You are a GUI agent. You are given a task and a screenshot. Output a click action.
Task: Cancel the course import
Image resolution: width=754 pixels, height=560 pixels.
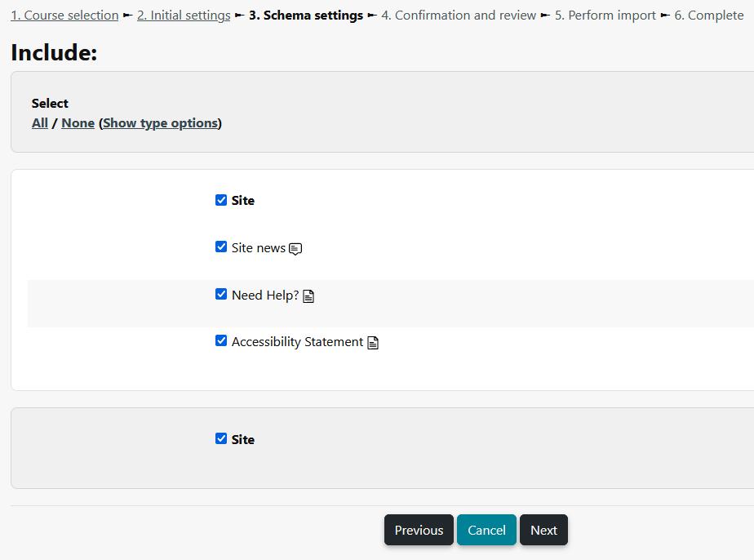tap(486, 530)
